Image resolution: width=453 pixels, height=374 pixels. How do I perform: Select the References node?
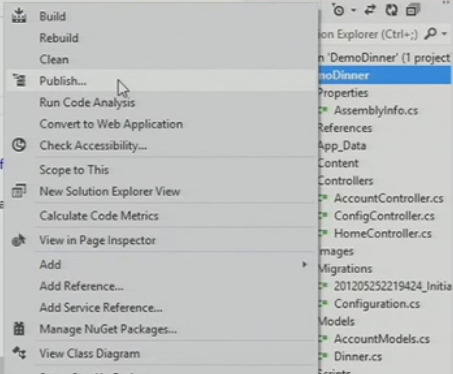[345, 128]
